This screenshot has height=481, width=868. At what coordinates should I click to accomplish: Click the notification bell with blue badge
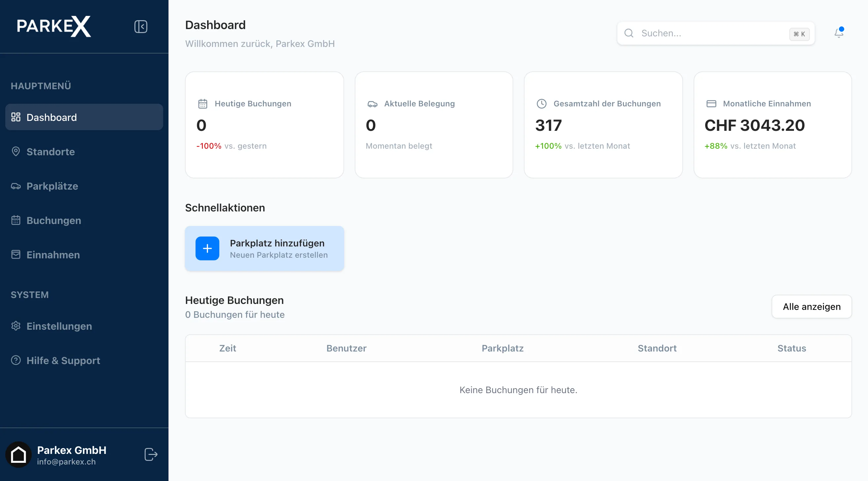tap(839, 33)
